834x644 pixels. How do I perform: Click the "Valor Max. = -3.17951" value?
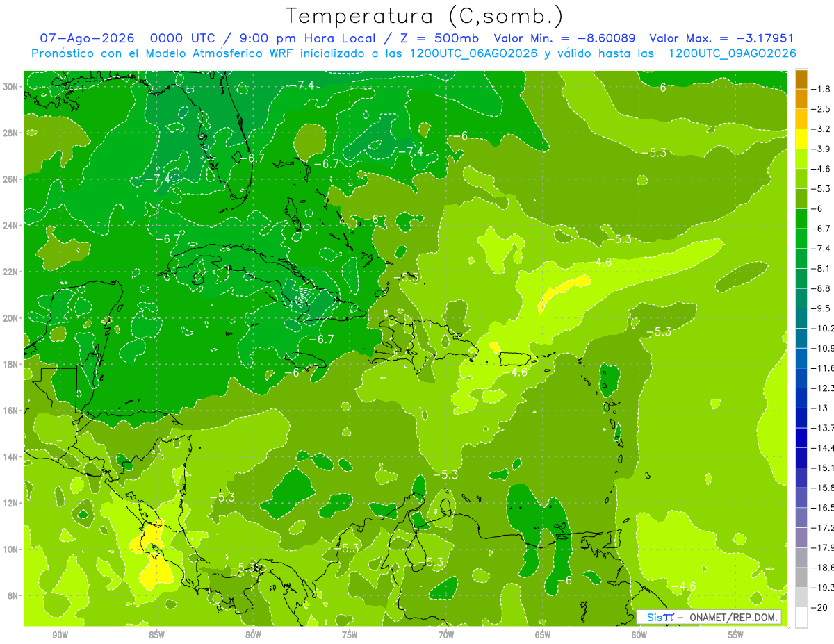click(721, 38)
